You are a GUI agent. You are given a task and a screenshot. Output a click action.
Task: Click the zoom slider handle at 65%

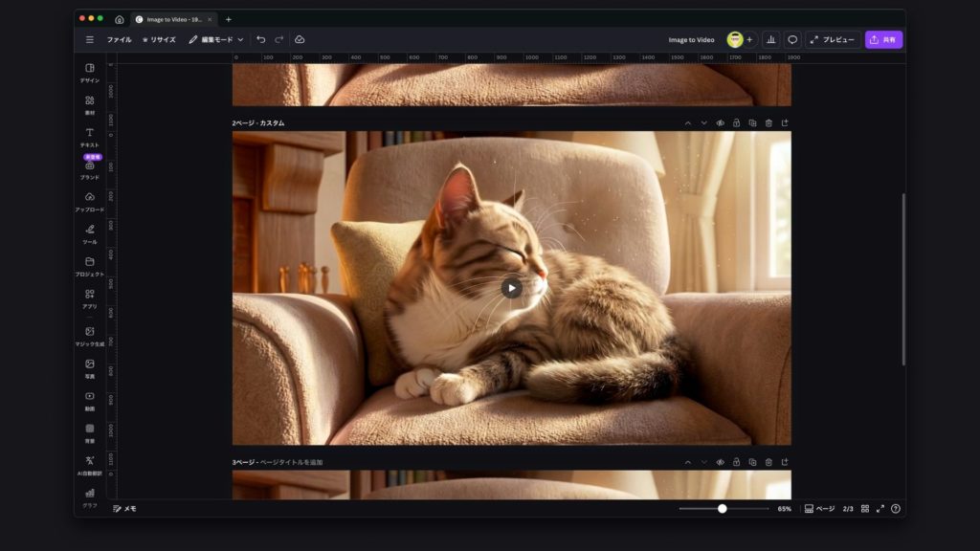722,509
